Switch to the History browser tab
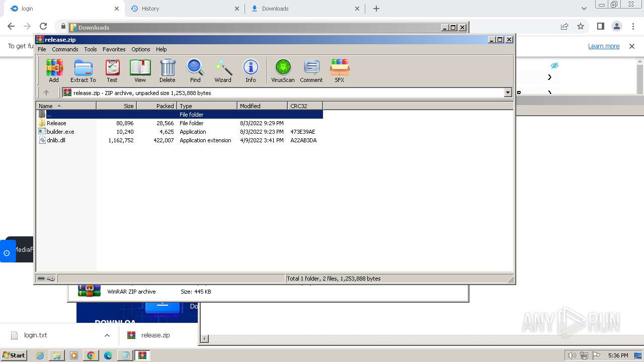The width and height of the screenshot is (644, 362). pyautogui.click(x=183, y=9)
